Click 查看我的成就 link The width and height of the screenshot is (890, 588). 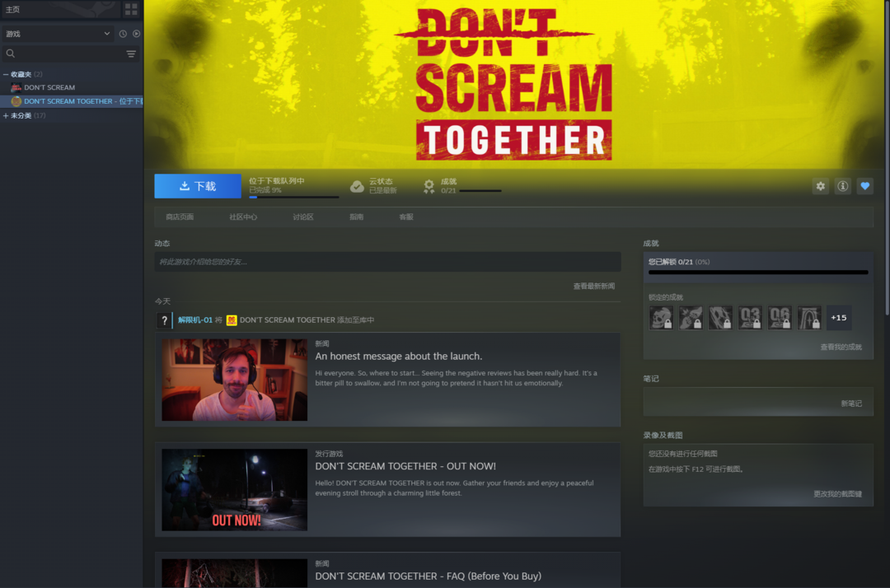click(x=841, y=348)
